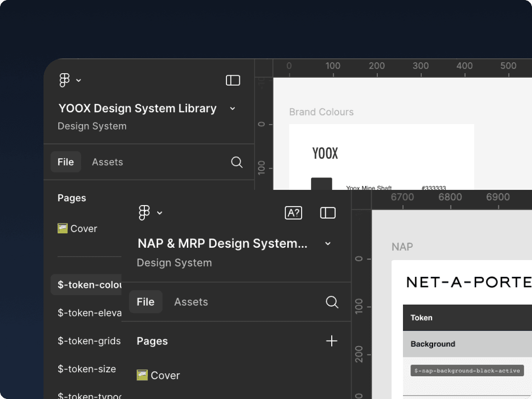Add new page with plus icon
Image resolution: width=532 pixels, height=399 pixels.
(x=332, y=341)
